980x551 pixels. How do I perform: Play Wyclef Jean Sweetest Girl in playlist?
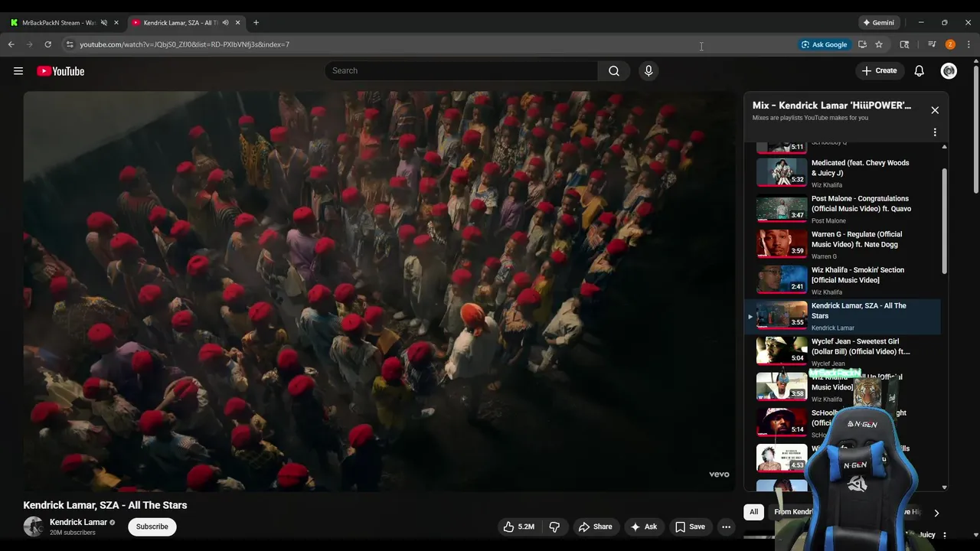[842, 352]
